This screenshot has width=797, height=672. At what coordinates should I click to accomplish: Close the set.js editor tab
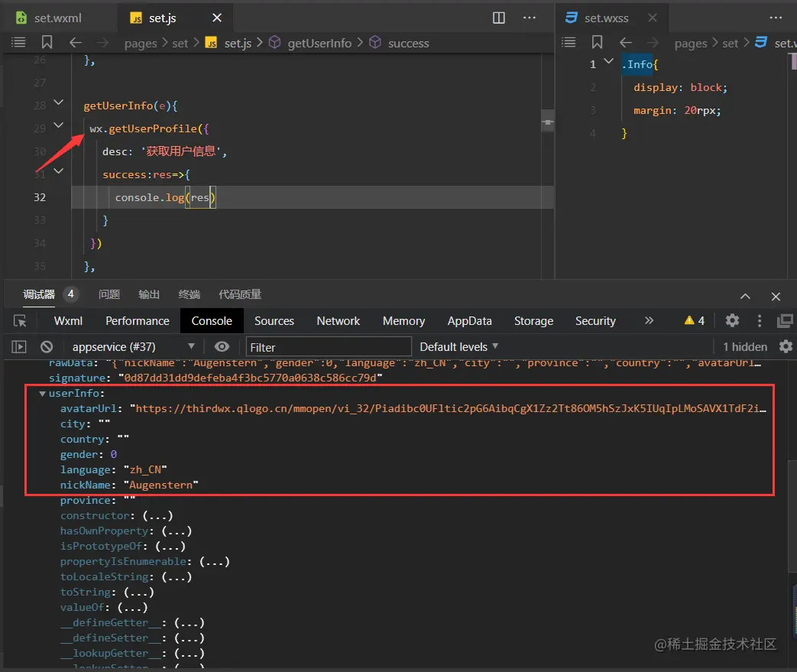tap(216, 18)
